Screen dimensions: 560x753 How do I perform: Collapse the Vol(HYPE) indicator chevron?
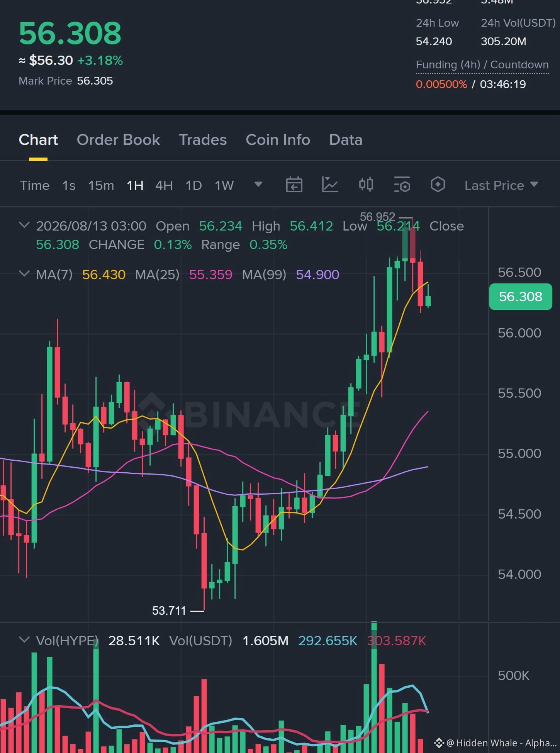pyautogui.click(x=24, y=640)
